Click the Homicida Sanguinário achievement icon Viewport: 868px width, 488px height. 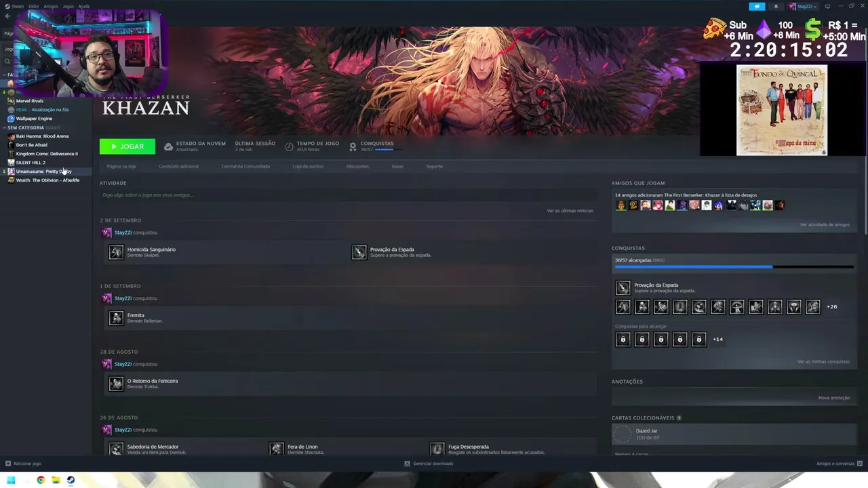click(x=116, y=252)
